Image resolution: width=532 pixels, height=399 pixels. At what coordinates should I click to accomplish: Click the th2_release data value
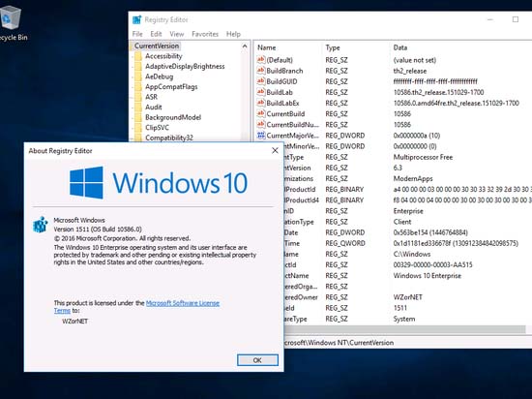(x=410, y=71)
